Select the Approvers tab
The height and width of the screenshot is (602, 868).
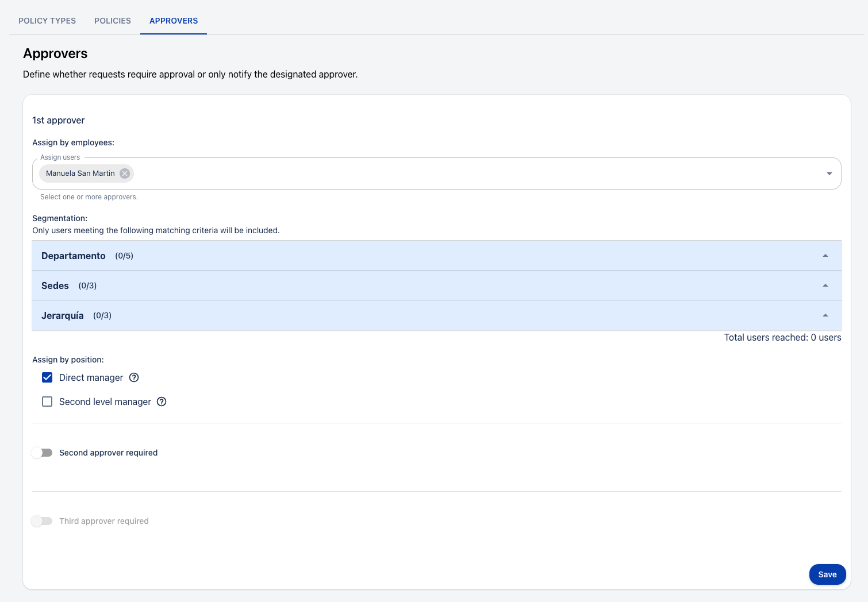[174, 21]
